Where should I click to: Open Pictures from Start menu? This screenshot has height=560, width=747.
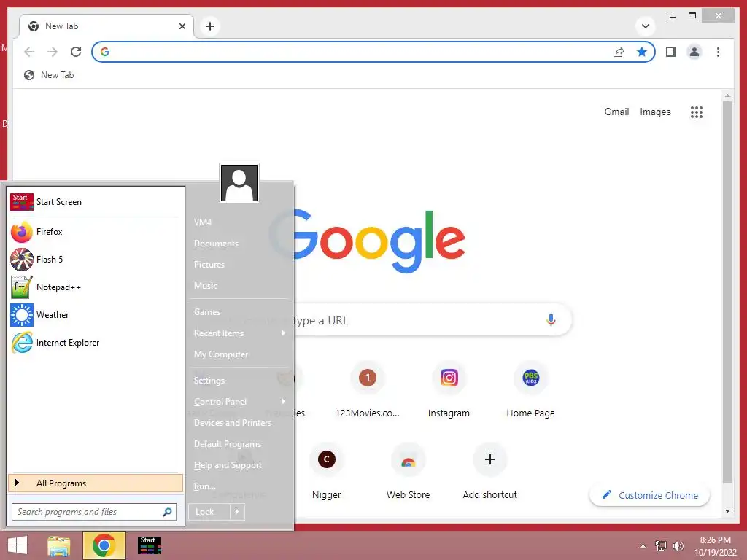click(x=209, y=264)
